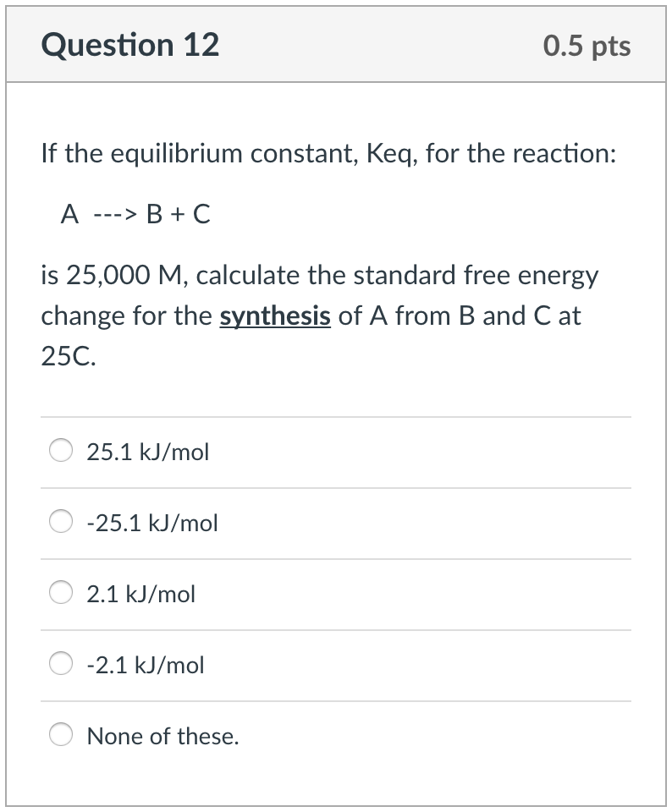
Task: Click the -25.1 kJ/mol answer label
Action: 151,524
